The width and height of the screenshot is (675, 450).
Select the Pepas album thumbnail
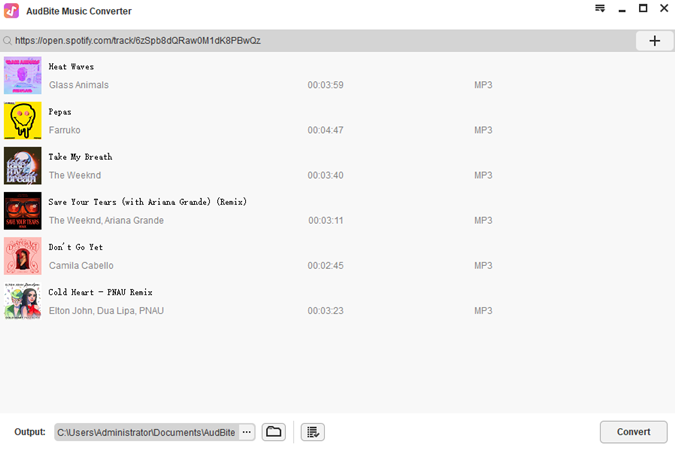pyautogui.click(x=23, y=121)
